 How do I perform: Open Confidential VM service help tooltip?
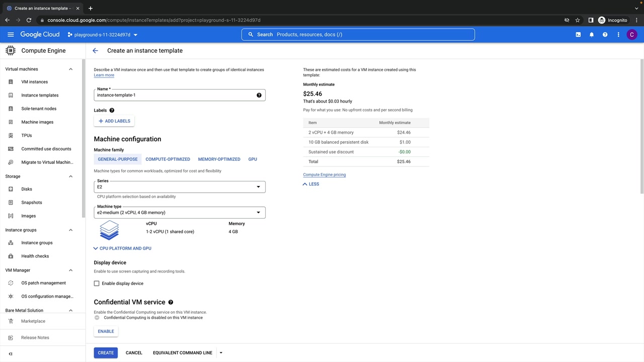(171, 302)
